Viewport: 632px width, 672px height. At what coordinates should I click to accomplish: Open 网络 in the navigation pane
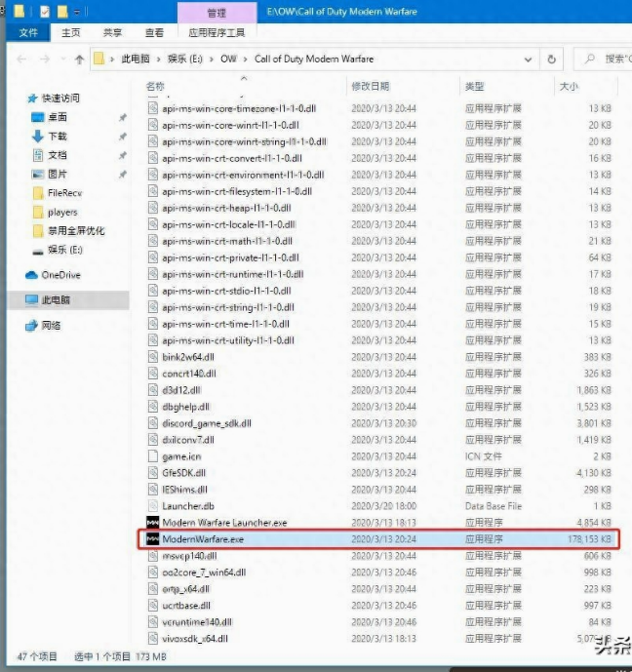pos(51,325)
